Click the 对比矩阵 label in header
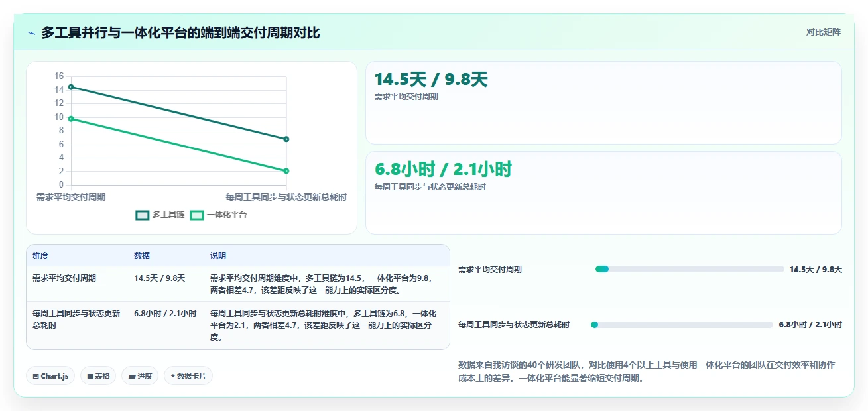868x411 pixels. [824, 32]
